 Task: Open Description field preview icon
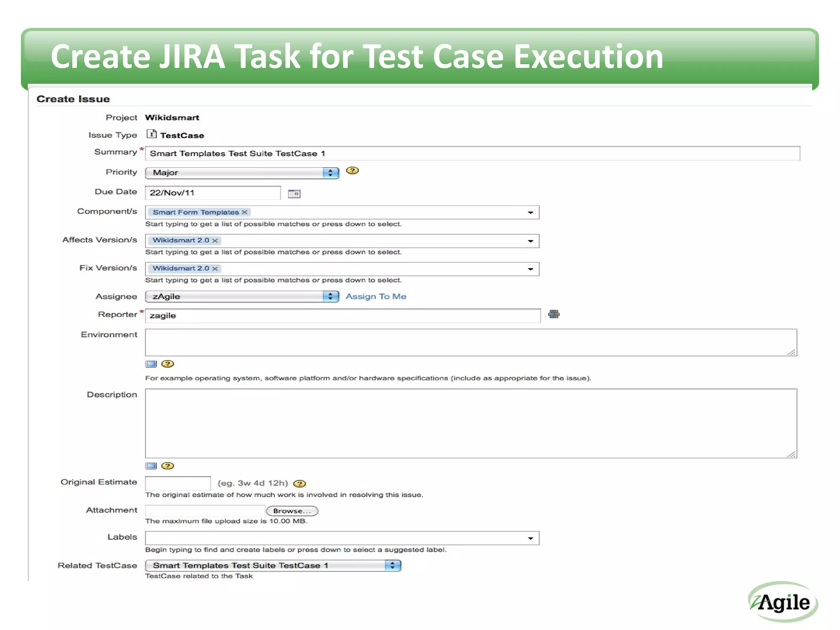pos(151,466)
